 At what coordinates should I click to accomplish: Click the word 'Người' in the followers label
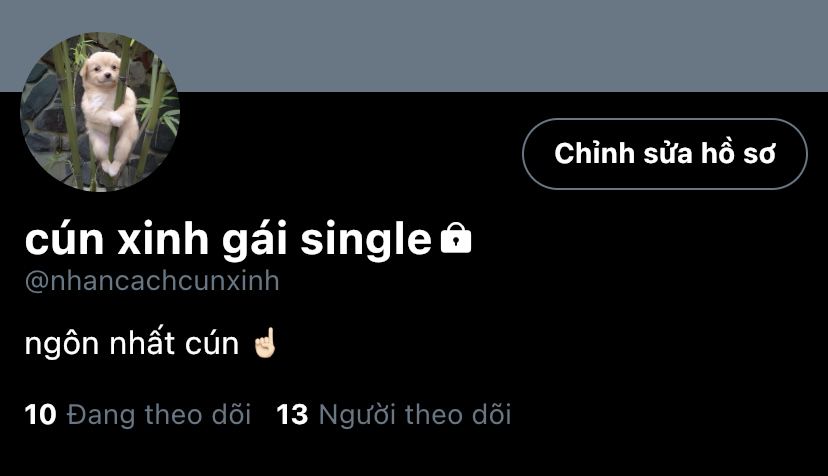(x=357, y=415)
